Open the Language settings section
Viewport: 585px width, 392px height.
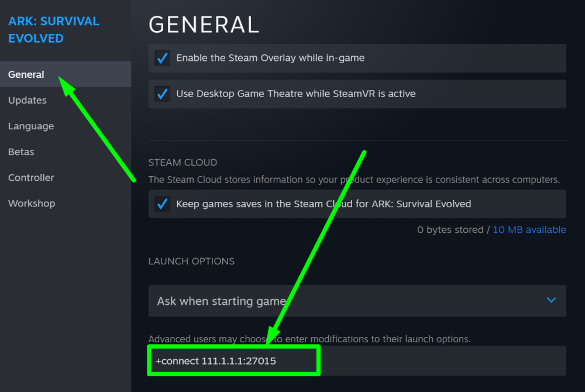pos(31,126)
